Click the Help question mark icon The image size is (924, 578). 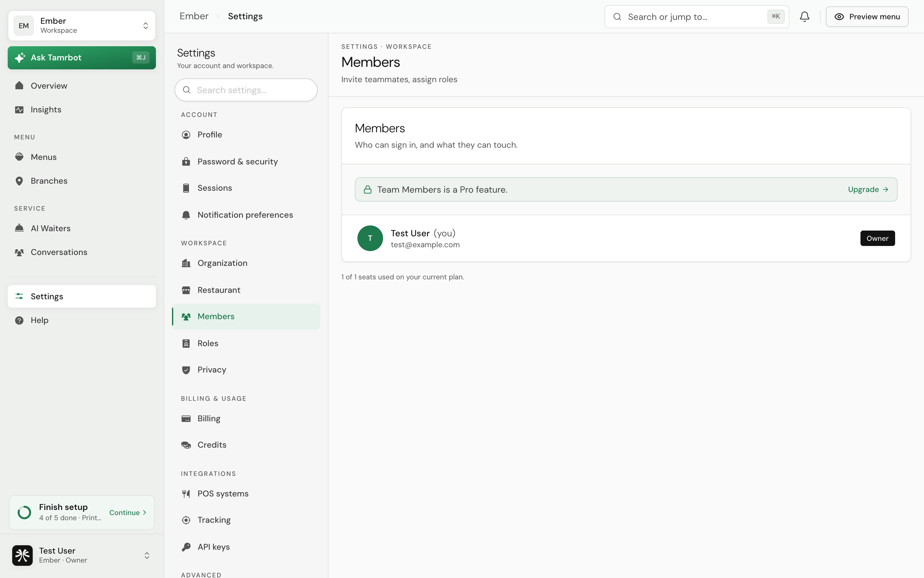tap(19, 320)
